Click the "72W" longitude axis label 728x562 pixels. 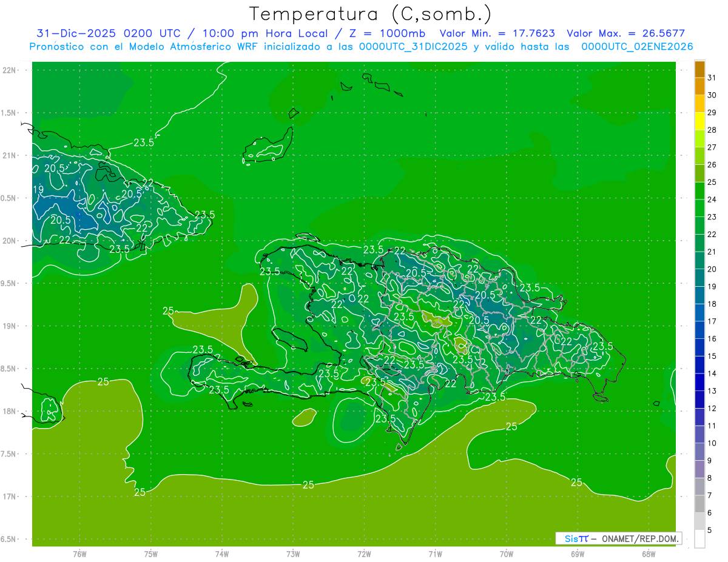(x=364, y=554)
